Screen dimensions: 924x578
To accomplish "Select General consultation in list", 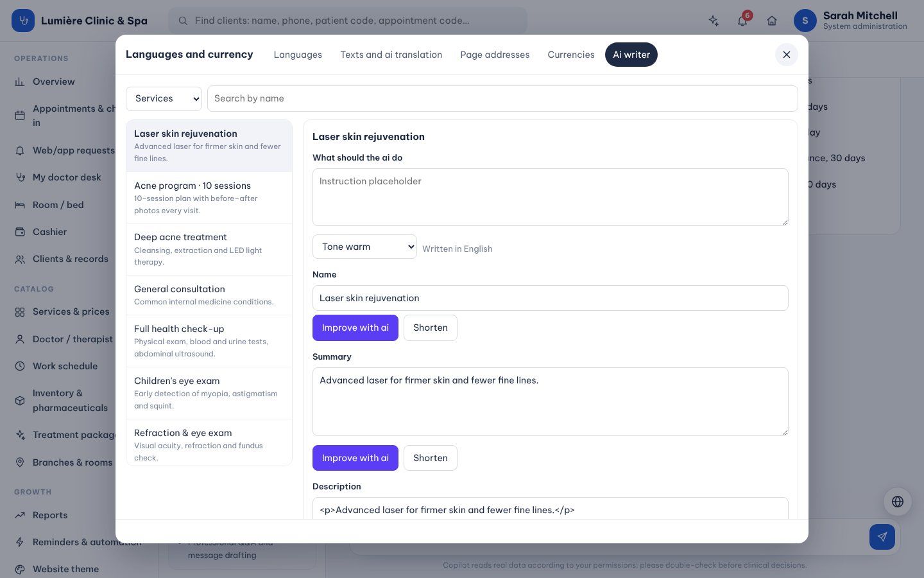I will (x=209, y=295).
